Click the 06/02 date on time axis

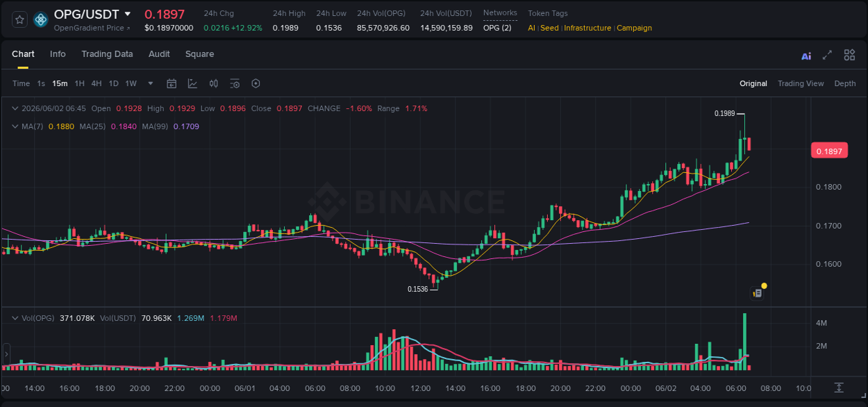pos(666,388)
